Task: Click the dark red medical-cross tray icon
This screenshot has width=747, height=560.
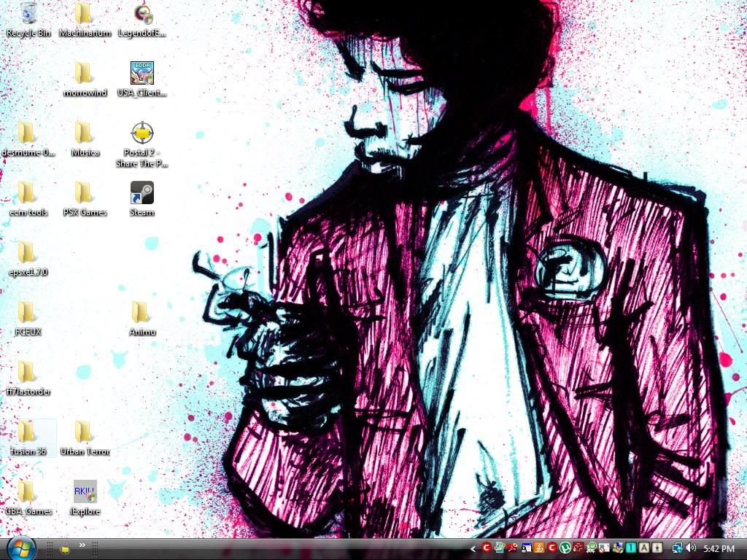Action: coord(578,548)
